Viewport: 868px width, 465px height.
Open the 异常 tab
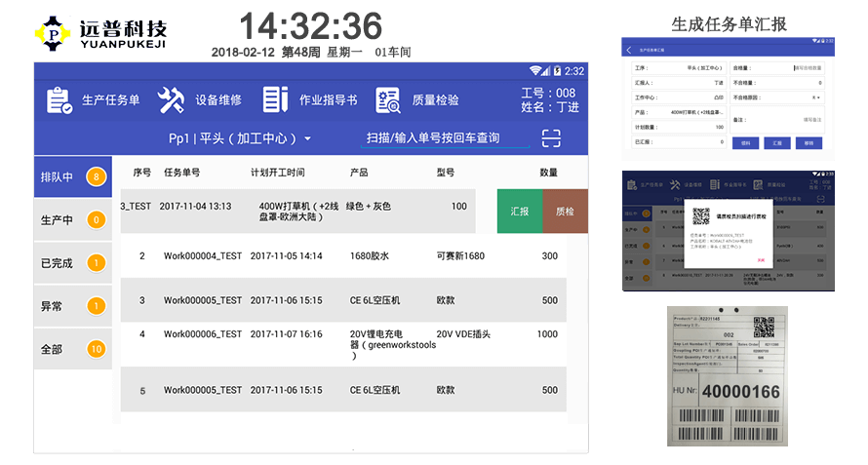(x=72, y=306)
